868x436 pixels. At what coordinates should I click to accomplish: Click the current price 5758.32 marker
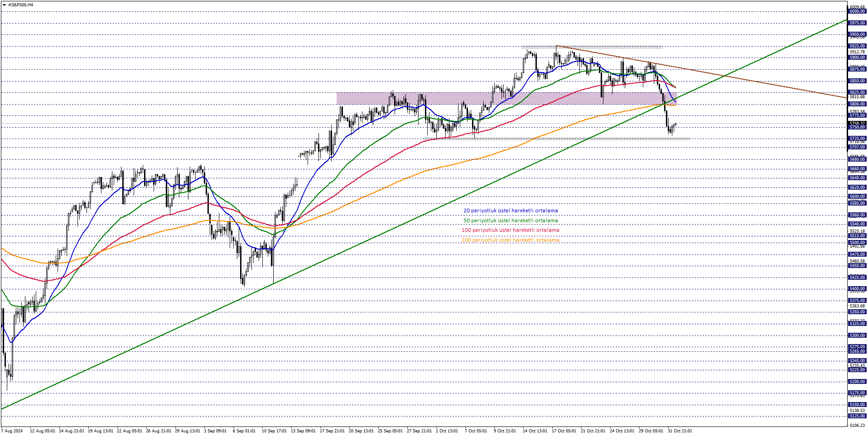pyautogui.click(x=857, y=123)
